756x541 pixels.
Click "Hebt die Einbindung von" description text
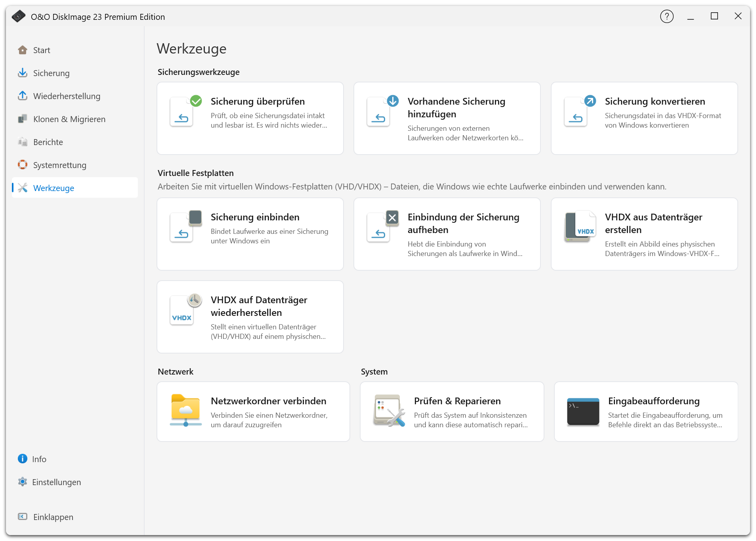[x=447, y=244]
